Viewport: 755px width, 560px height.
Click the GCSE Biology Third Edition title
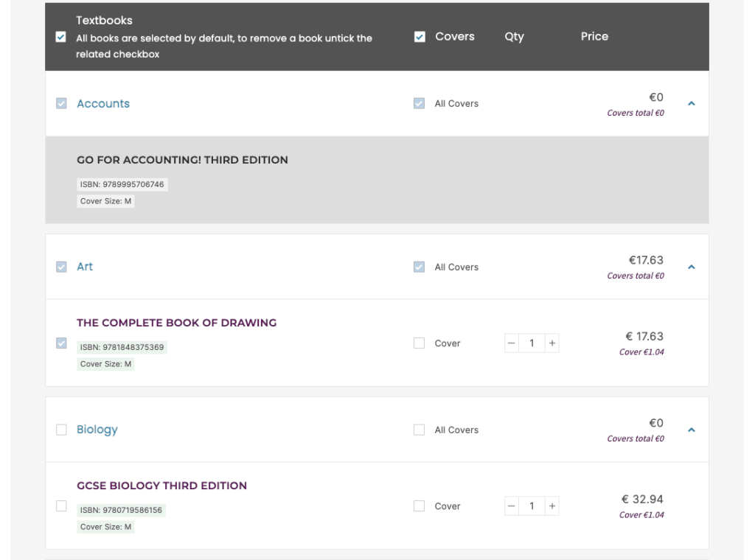tap(161, 486)
